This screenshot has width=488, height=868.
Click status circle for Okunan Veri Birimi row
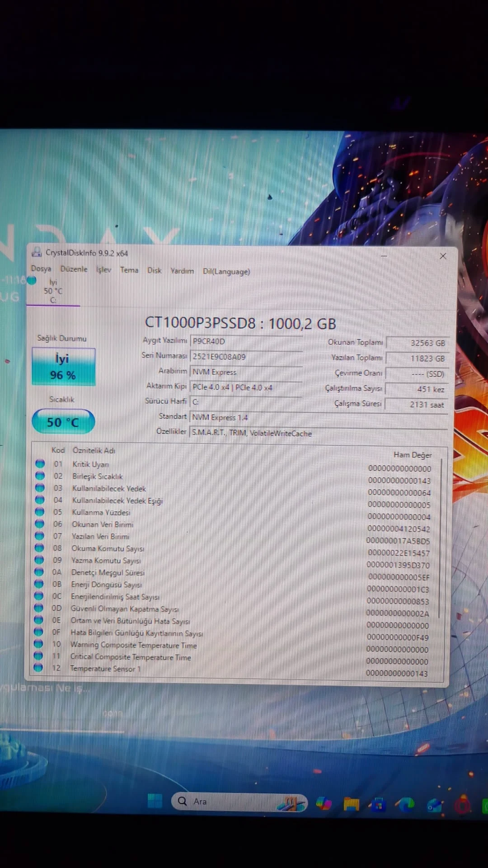click(40, 524)
